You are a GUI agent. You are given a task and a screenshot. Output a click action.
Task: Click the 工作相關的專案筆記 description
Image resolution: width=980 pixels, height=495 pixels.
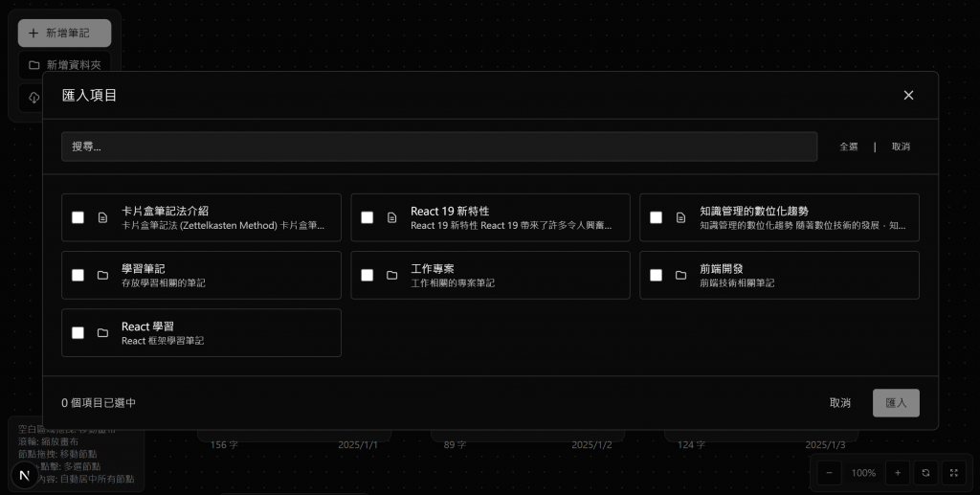point(453,283)
